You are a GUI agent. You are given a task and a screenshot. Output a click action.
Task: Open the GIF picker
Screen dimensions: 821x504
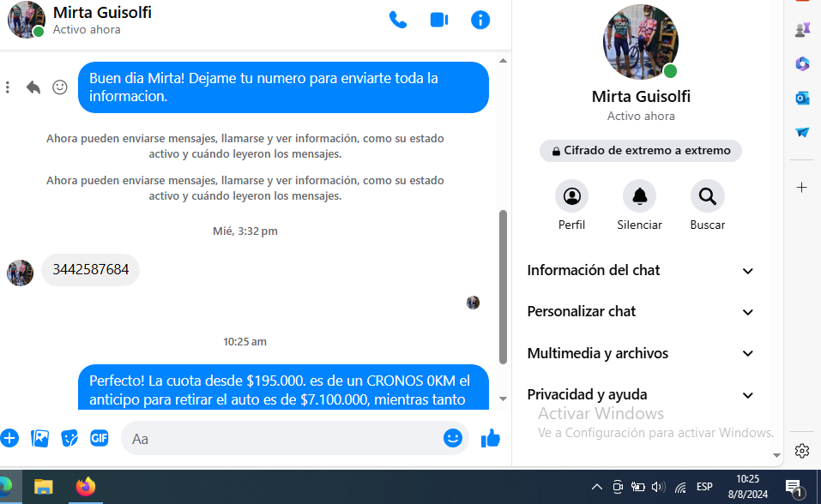pos(99,437)
